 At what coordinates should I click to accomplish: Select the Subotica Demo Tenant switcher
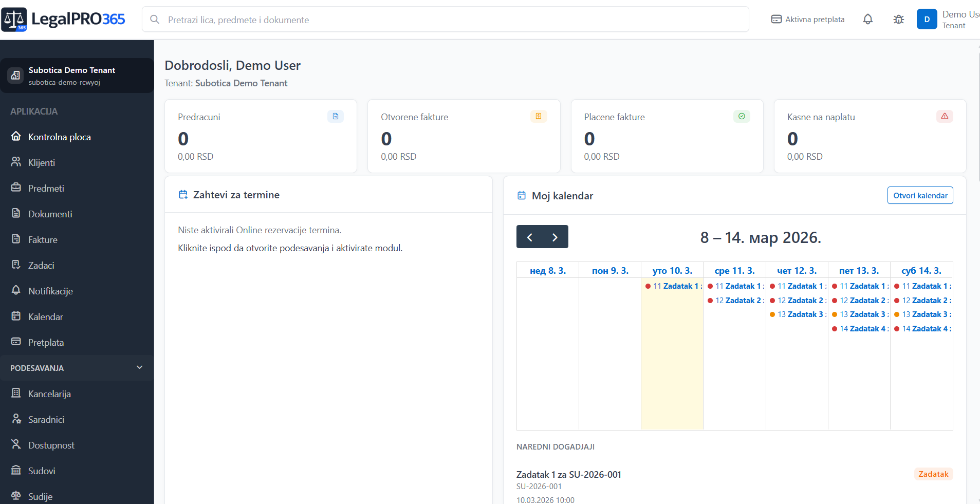tap(77, 76)
